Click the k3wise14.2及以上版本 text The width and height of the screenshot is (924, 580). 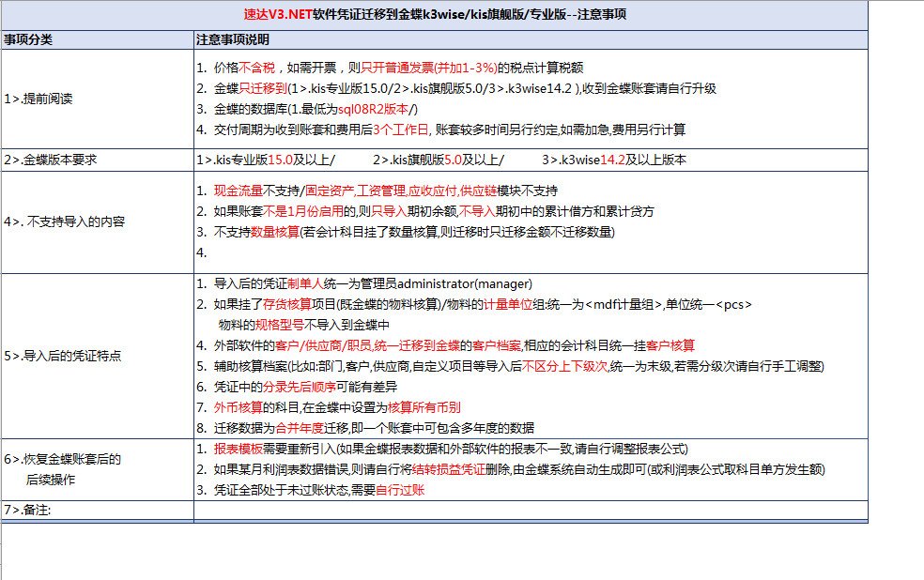614,160
